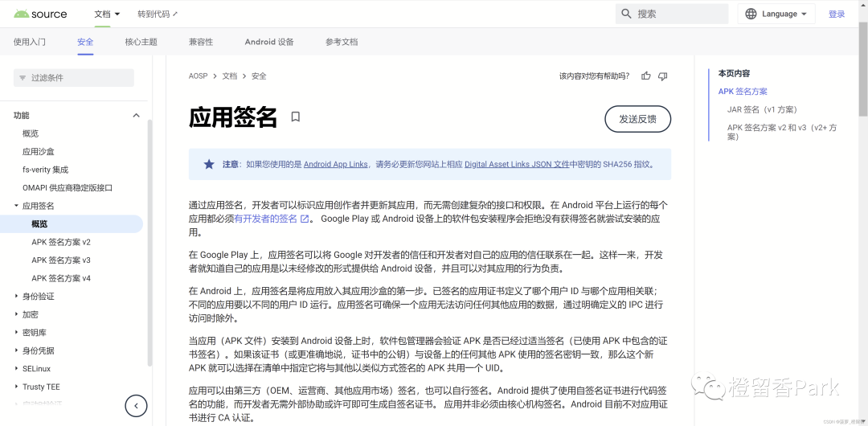This screenshot has height=426, width=868.
Task: Click the search magnifier icon
Action: point(626,14)
